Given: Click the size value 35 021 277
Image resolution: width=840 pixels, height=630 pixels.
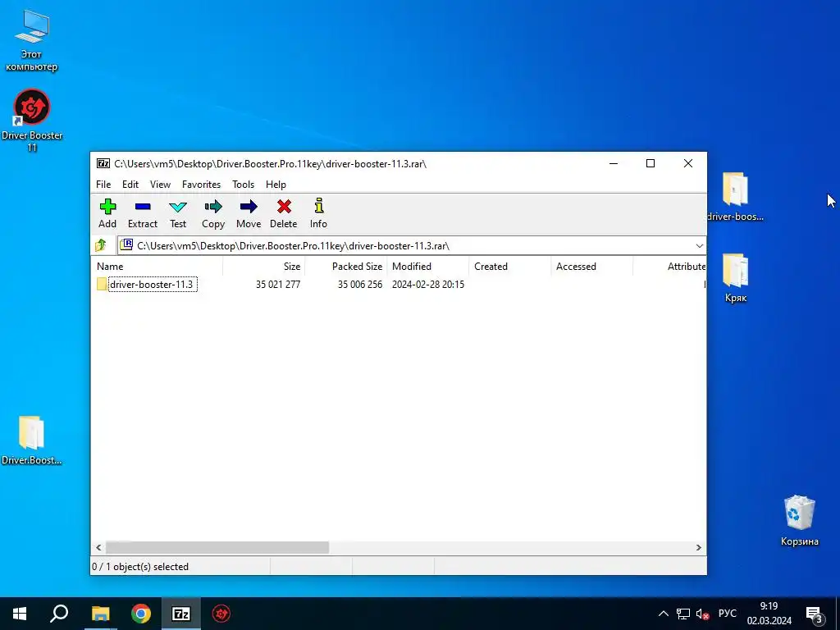Looking at the screenshot, I should [x=277, y=285].
